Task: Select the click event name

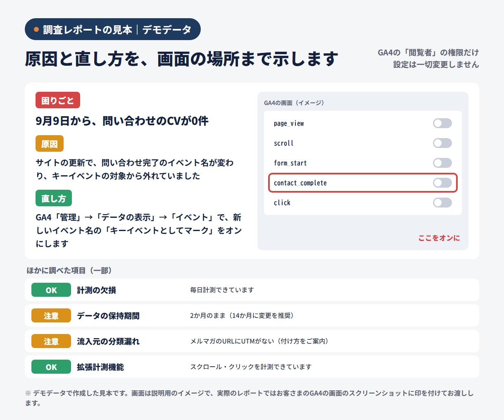Action: [x=282, y=203]
